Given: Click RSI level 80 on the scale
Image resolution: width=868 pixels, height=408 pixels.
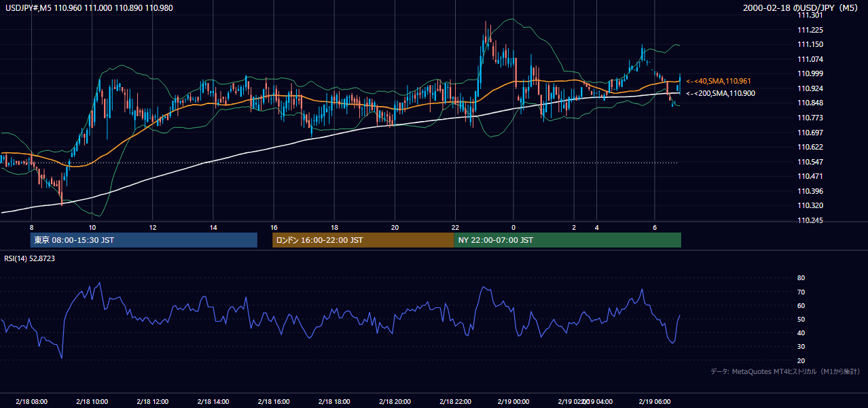Looking at the screenshot, I should (801, 278).
